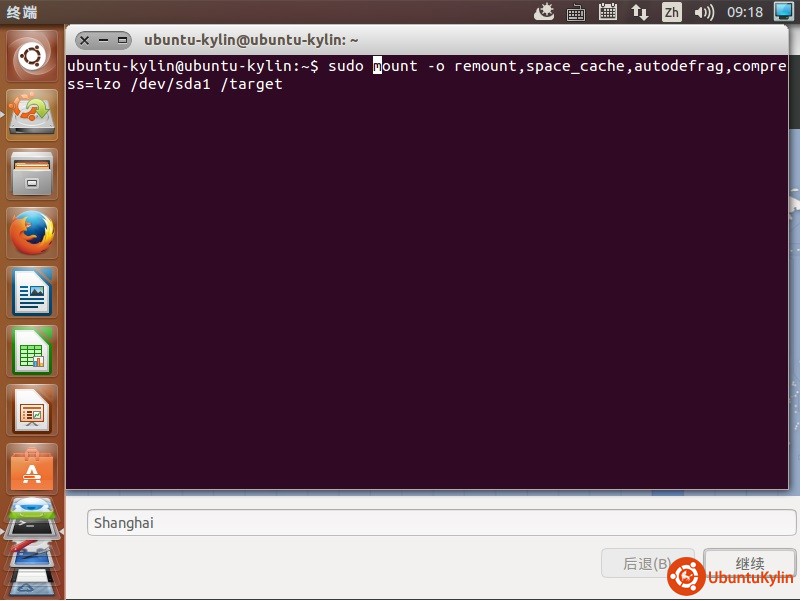Click the Shanghai timezone input field
801x601 pixels.
(441, 522)
